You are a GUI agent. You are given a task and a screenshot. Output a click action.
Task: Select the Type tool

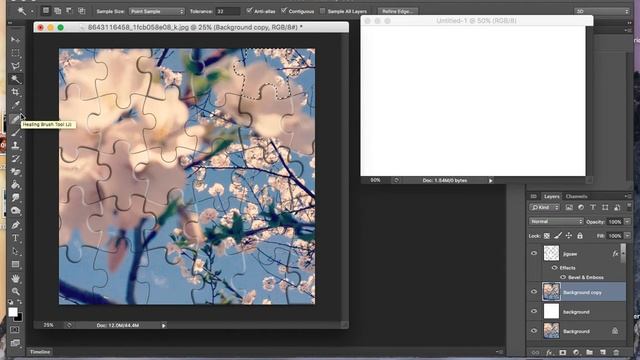16,238
